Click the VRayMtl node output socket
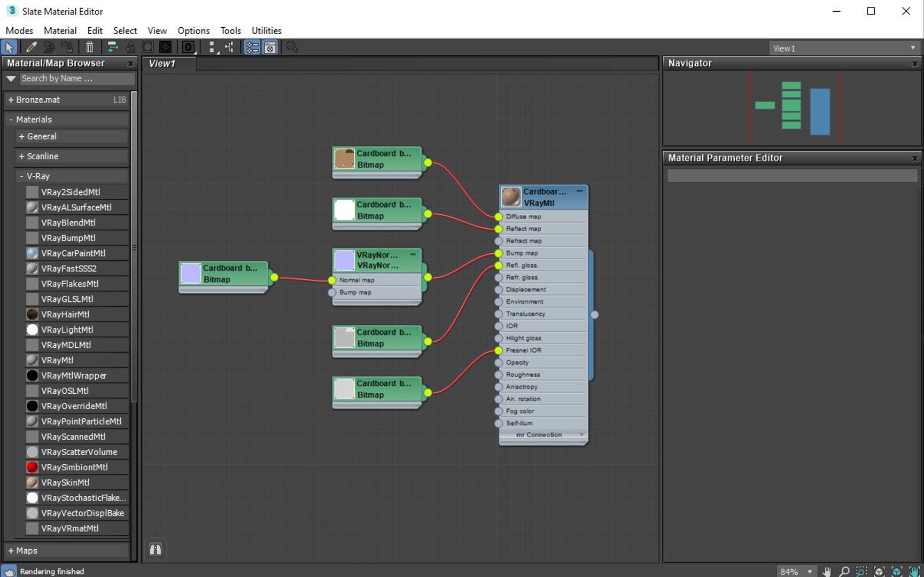924x577 pixels. 594,315
